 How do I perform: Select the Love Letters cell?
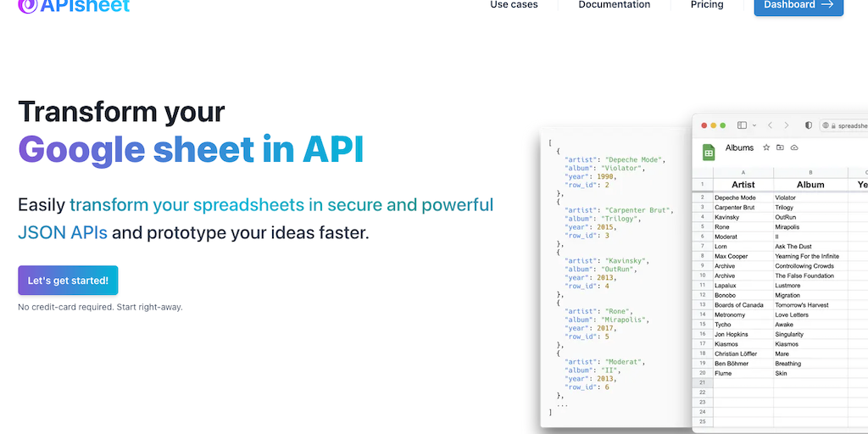point(810,315)
